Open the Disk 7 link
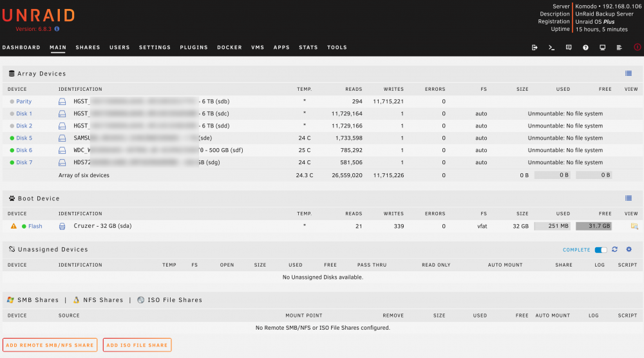 click(24, 162)
